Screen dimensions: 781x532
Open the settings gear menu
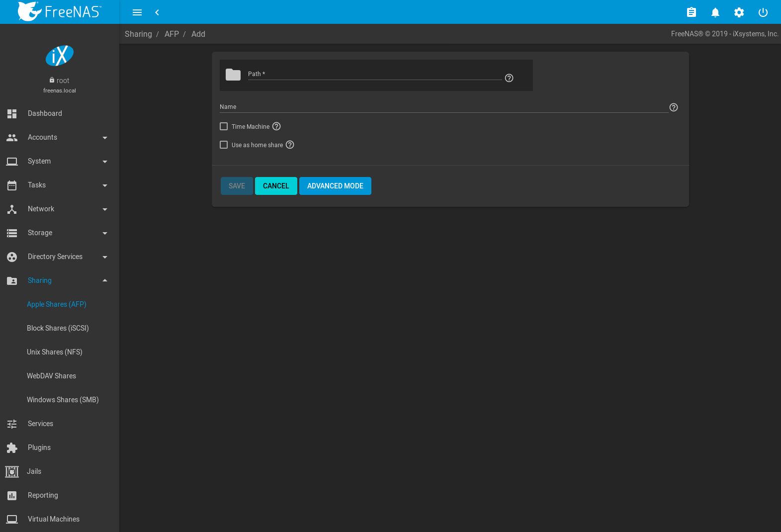[739, 12]
